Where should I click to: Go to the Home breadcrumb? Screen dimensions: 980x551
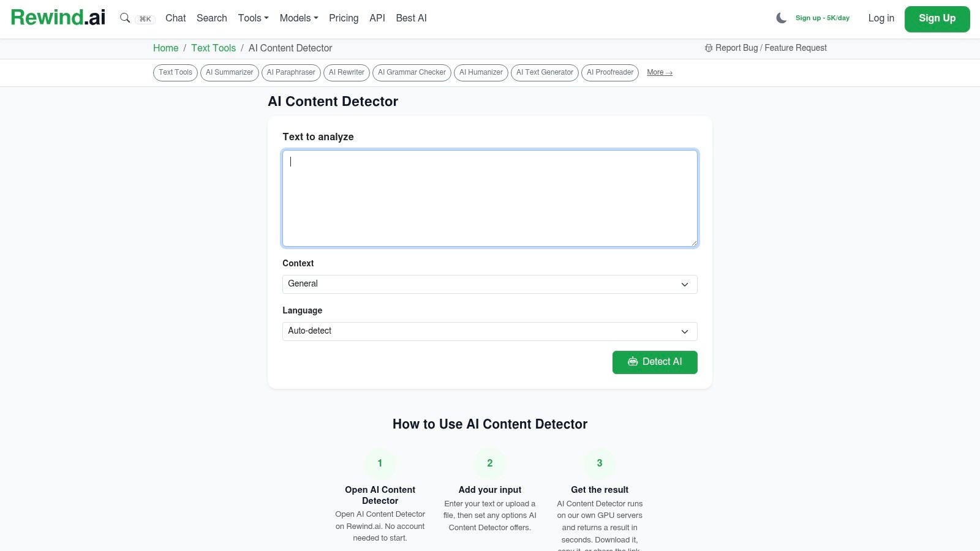165,48
